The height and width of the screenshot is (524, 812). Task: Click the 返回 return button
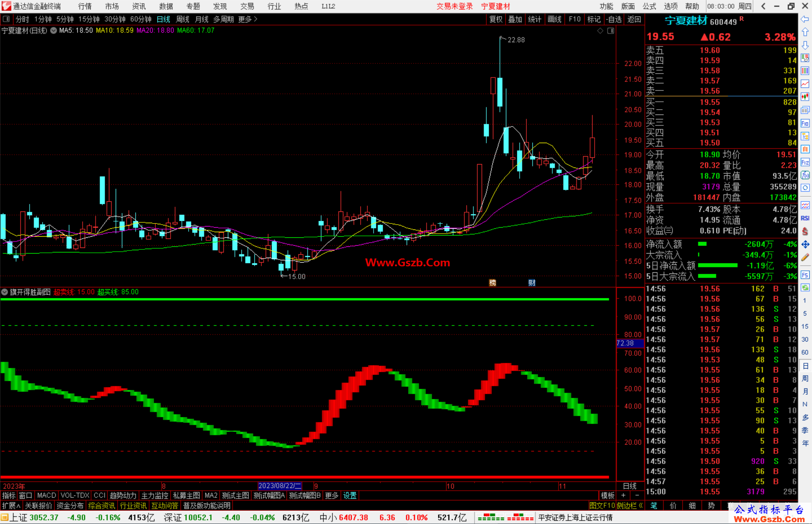(634, 19)
